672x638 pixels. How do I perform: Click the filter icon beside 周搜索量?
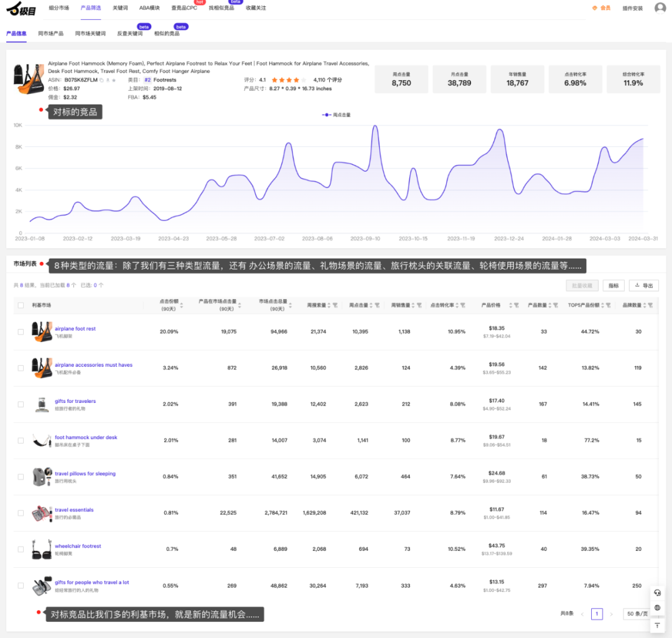335,305
